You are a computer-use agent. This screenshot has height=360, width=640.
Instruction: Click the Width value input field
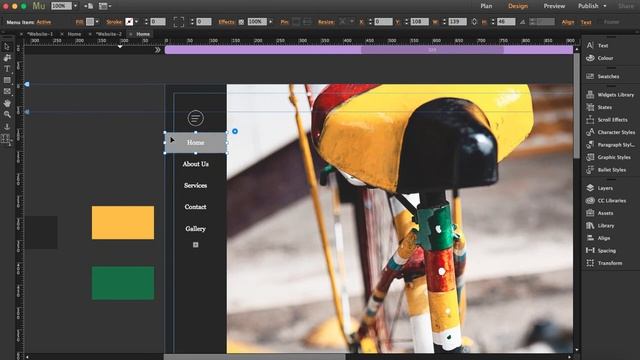(x=457, y=22)
